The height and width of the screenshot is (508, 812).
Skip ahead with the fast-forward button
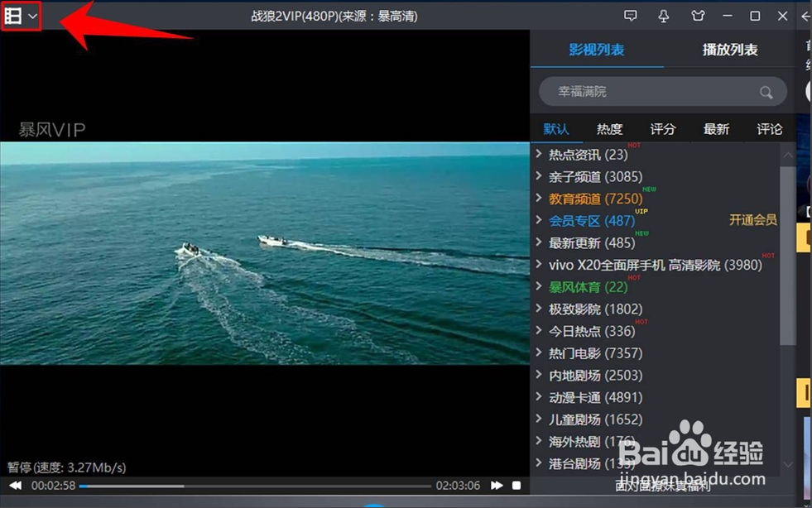tap(497, 485)
